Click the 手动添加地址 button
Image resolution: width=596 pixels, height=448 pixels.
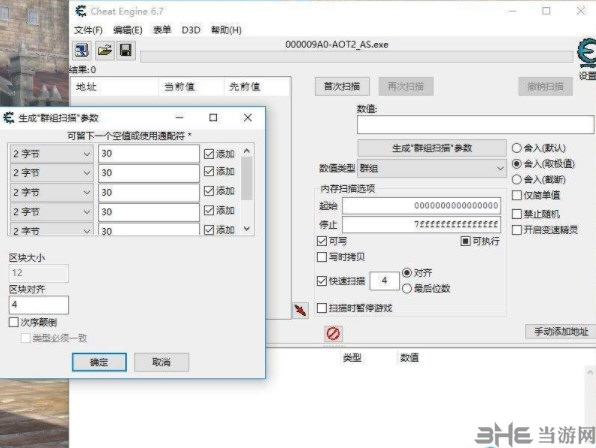coord(560,332)
